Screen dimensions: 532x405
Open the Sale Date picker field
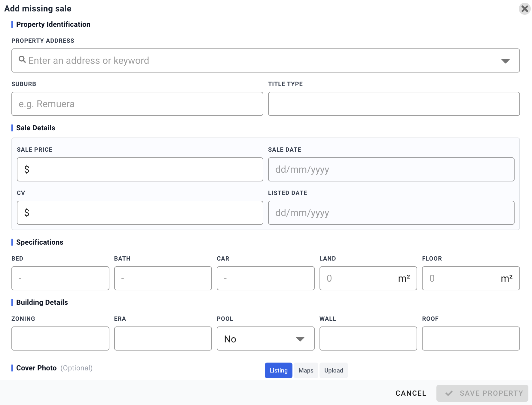391,169
